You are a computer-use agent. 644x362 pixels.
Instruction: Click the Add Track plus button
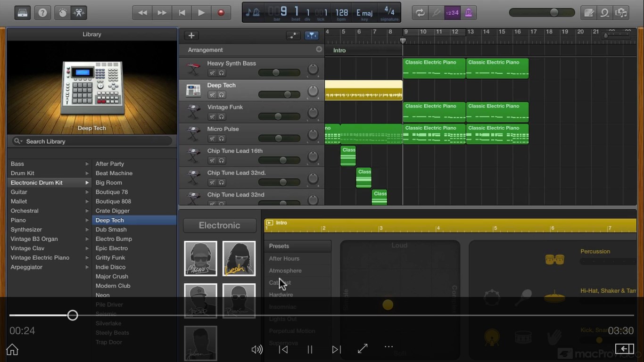(191, 35)
